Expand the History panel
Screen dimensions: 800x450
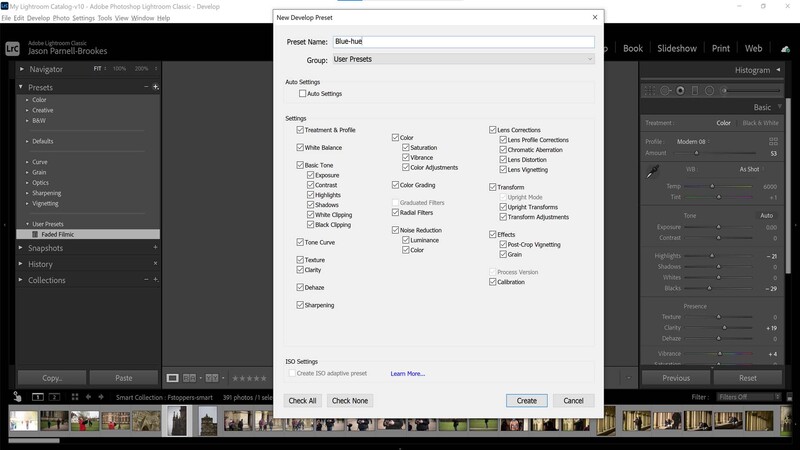[21, 264]
